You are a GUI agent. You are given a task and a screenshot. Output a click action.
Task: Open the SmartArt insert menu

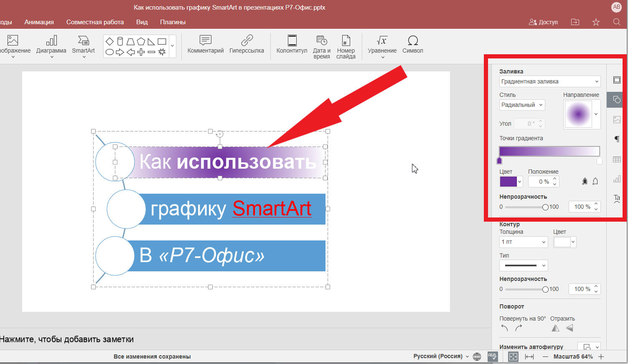click(83, 46)
